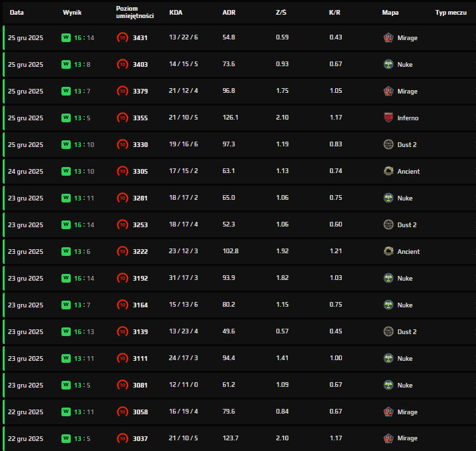
Task: Click the Nuke map icon in the 3281 row
Action: click(x=389, y=198)
